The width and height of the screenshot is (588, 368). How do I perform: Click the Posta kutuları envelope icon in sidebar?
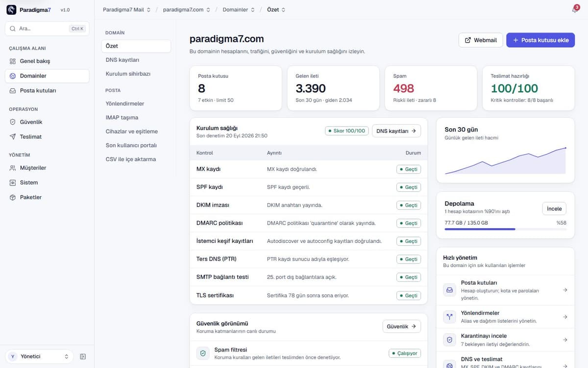(13, 91)
